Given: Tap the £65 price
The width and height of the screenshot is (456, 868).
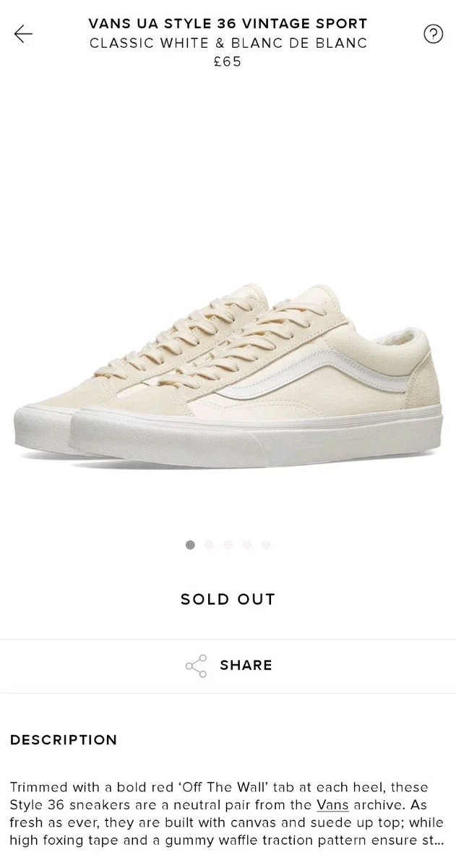Looking at the screenshot, I should pyautogui.click(x=228, y=62).
